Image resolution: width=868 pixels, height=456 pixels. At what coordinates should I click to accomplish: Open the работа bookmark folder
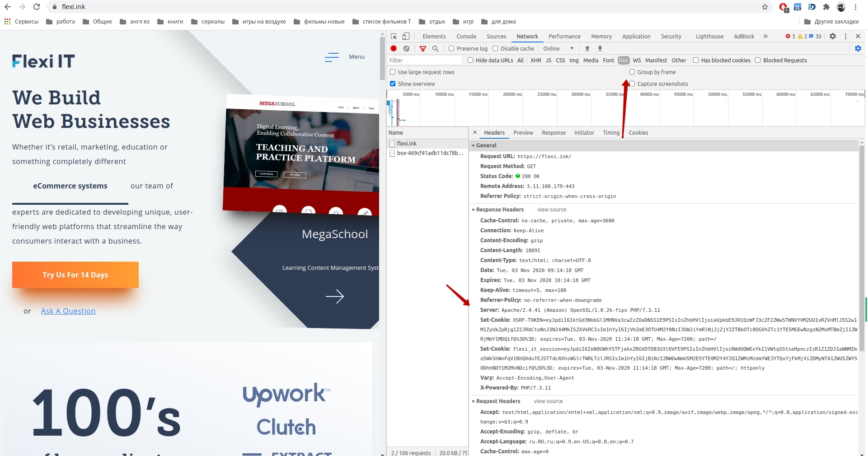pyautogui.click(x=61, y=21)
